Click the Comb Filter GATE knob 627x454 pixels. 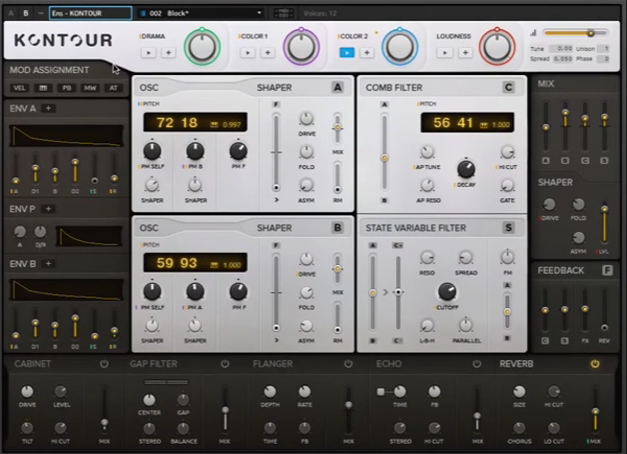507,186
